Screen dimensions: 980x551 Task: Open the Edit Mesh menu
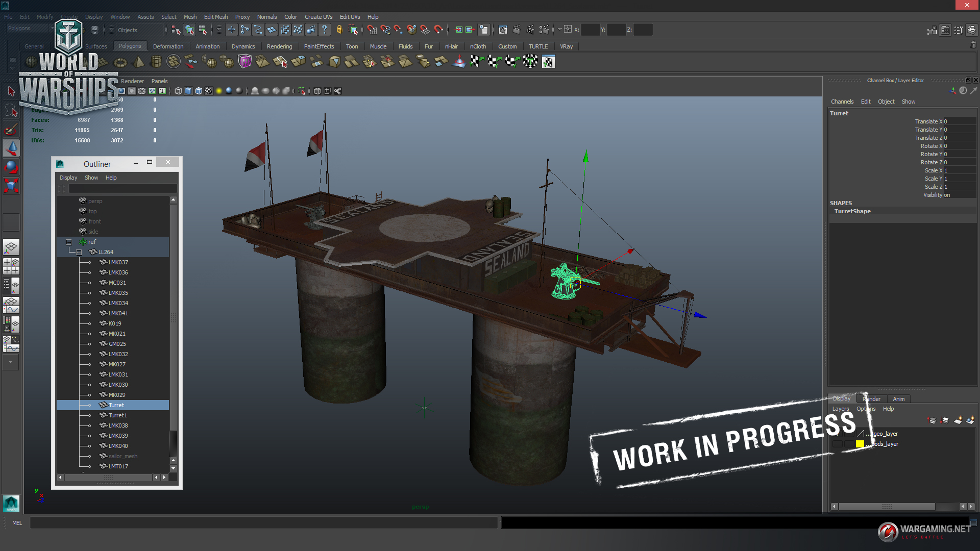[x=216, y=17]
